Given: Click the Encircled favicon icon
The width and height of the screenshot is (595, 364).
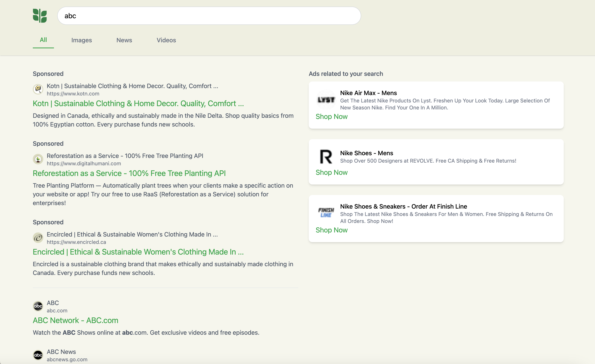Looking at the screenshot, I should point(38,238).
